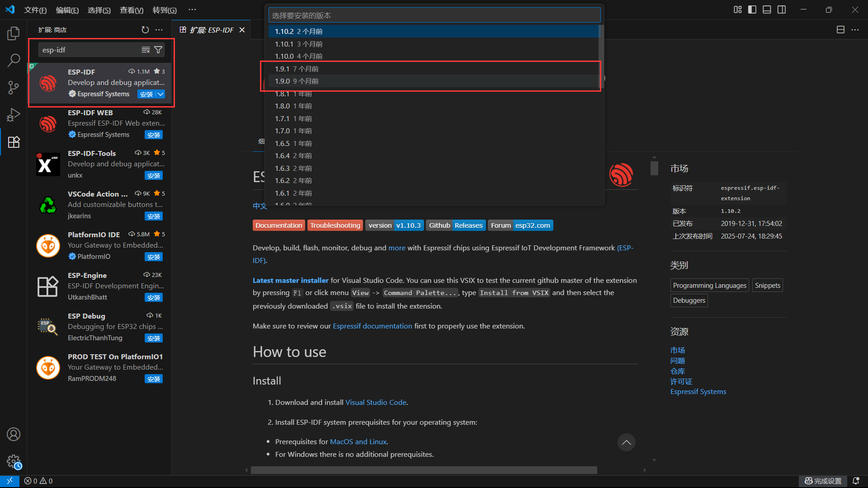The height and width of the screenshot is (488, 868).
Task: Open the Debuggers category tag
Action: [689, 300]
